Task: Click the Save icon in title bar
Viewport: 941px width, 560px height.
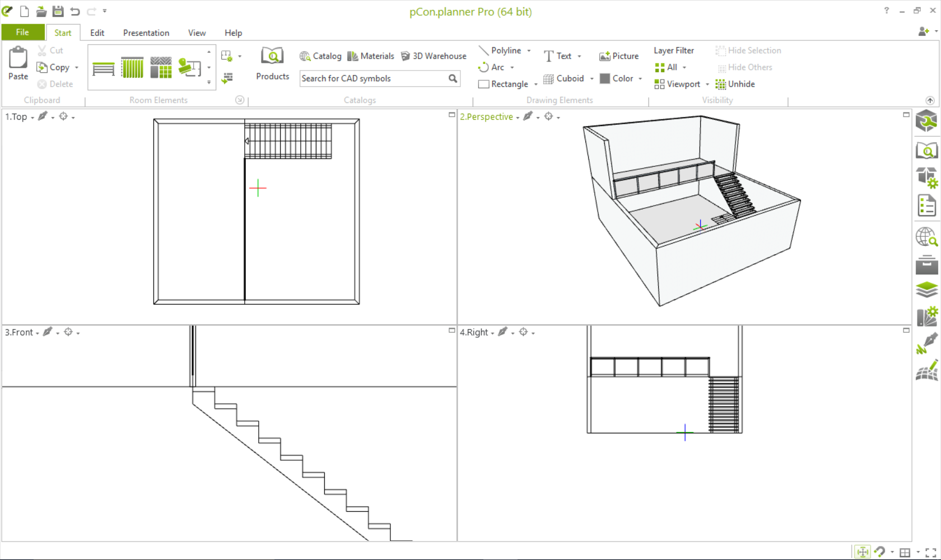Action: tap(58, 11)
